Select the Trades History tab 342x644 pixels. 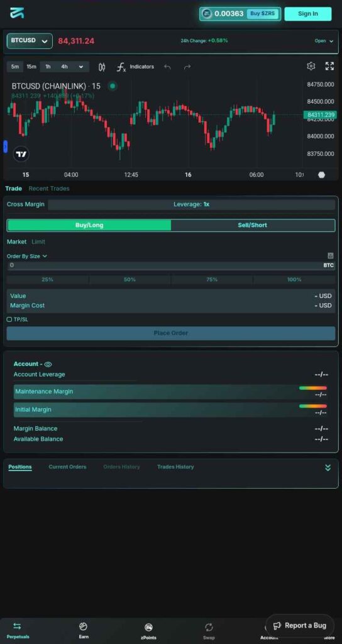[x=175, y=467]
